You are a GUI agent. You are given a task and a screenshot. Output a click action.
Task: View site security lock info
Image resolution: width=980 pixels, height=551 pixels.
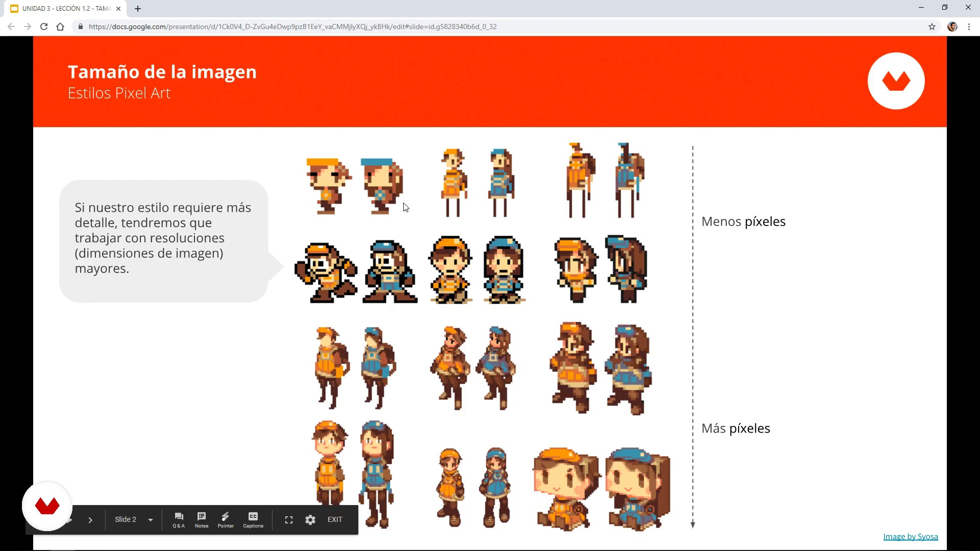point(81,27)
